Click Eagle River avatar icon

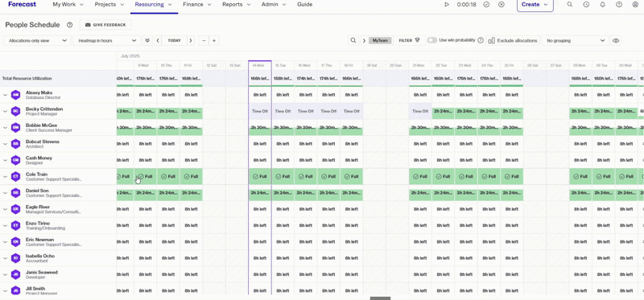pos(15,209)
